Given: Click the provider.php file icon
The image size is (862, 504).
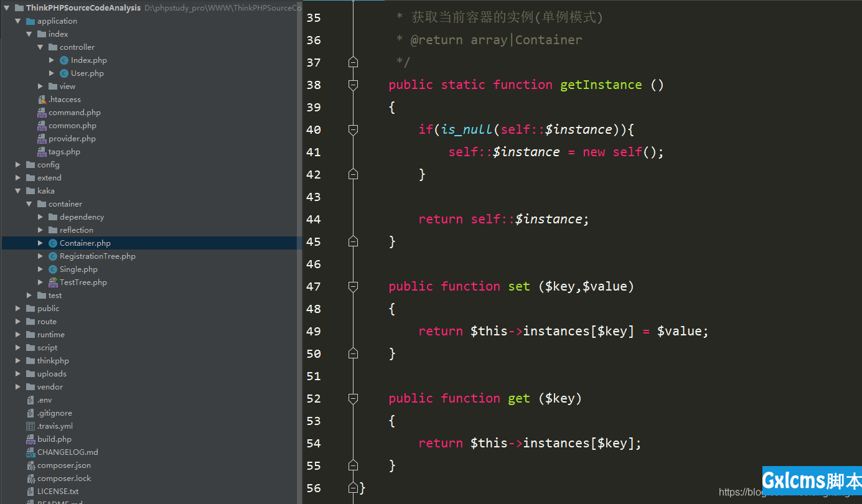Looking at the screenshot, I should (42, 139).
